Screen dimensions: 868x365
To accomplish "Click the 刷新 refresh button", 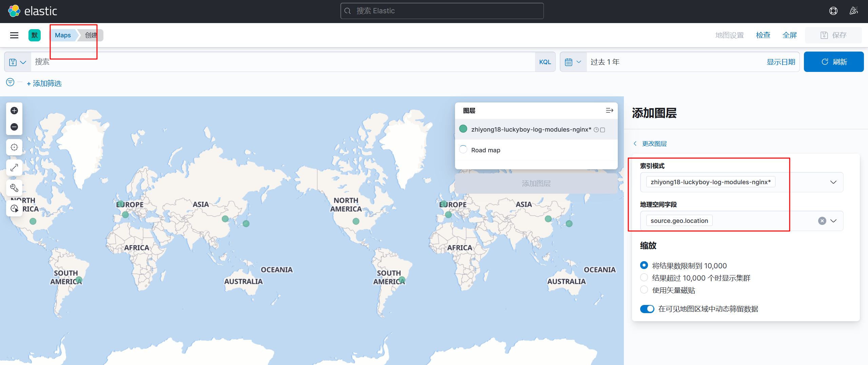I will 834,62.
